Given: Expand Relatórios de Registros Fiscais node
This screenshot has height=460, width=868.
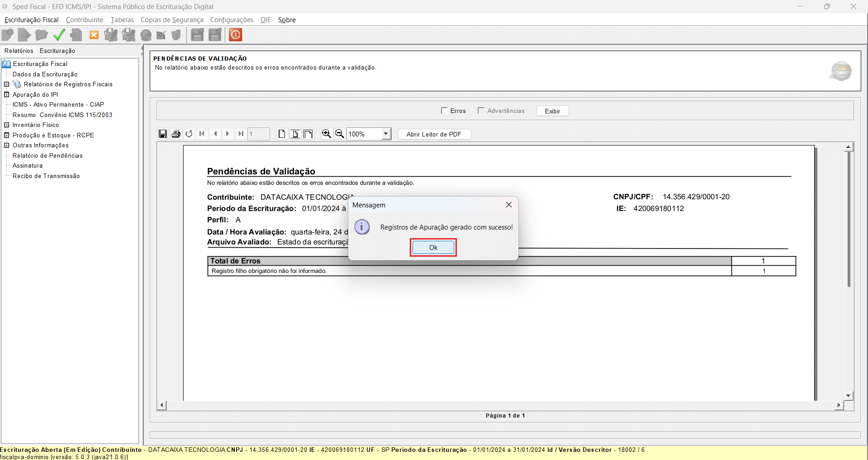Looking at the screenshot, I should click(7, 84).
